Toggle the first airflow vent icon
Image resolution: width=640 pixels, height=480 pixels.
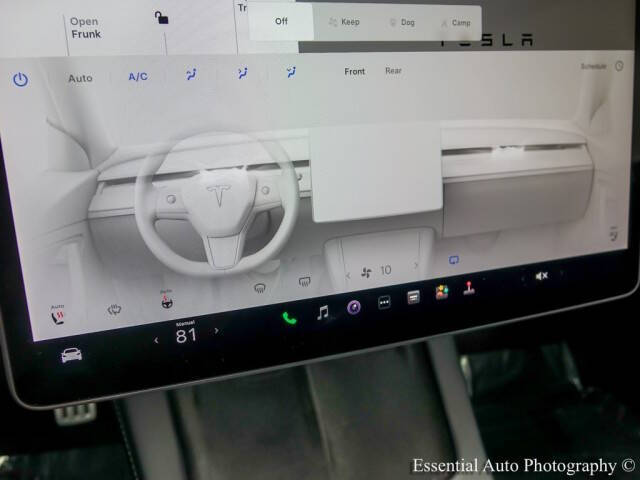point(191,74)
